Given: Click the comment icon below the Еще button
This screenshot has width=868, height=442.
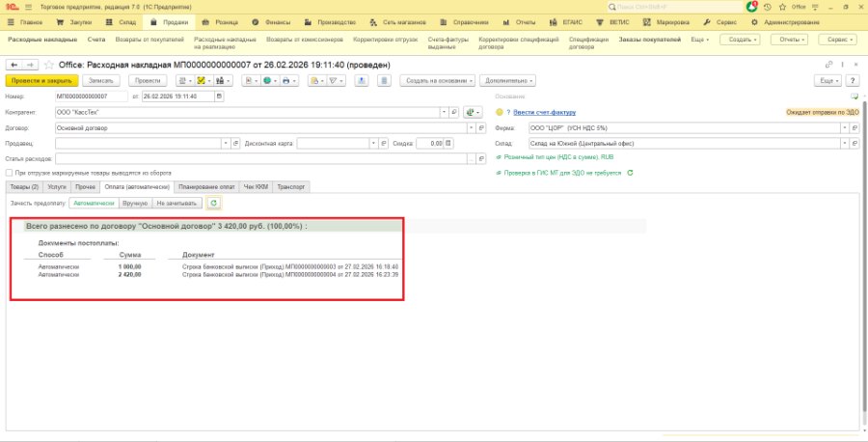Looking at the screenshot, I should coord(854,97).
